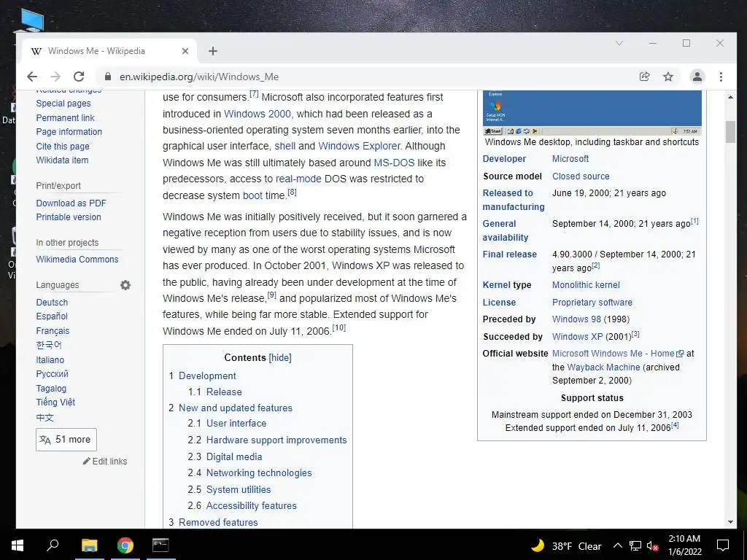Open the Windows 2000 article link
The image size is (747, 560).
258,114
